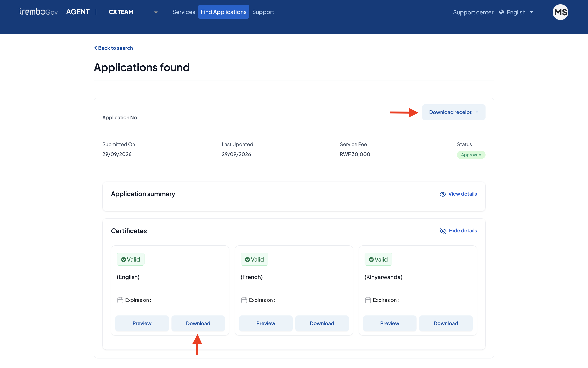The image size is (588, 368).
Task: Click the Submitted On date value
Action: 117,154
